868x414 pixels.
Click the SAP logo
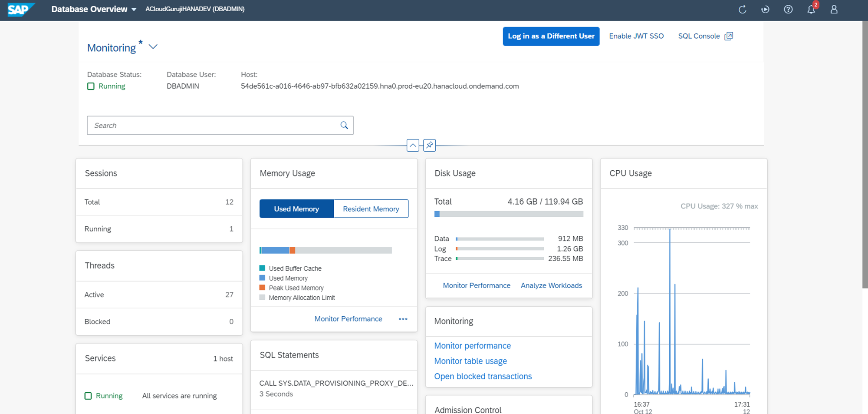[x=20, y=10]
